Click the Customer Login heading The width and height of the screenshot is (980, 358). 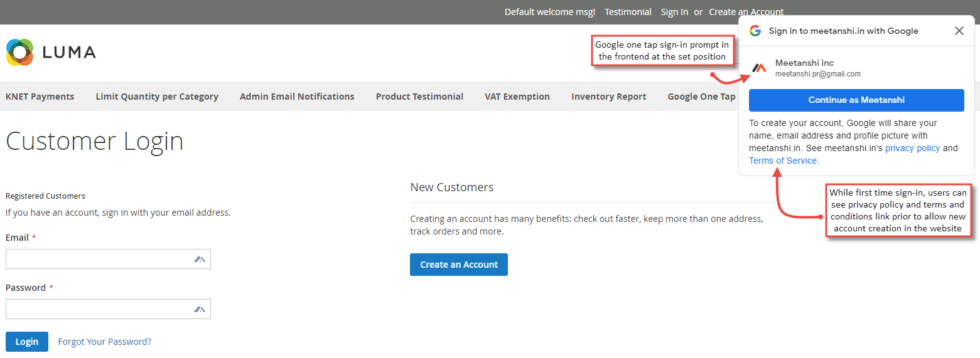point(94,141)
